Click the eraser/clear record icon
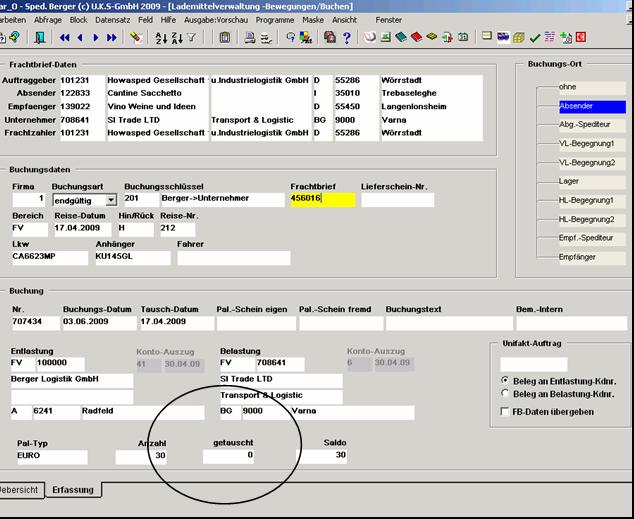 (x=136, y=38)
